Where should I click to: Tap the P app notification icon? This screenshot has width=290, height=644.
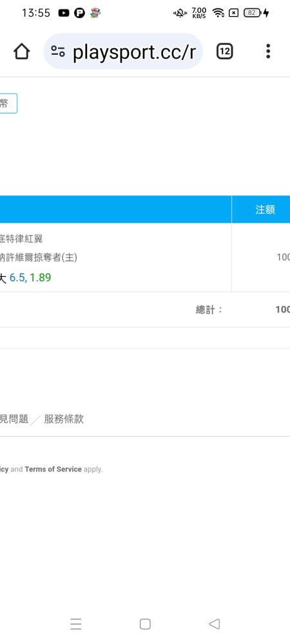(x=79, y=13)
